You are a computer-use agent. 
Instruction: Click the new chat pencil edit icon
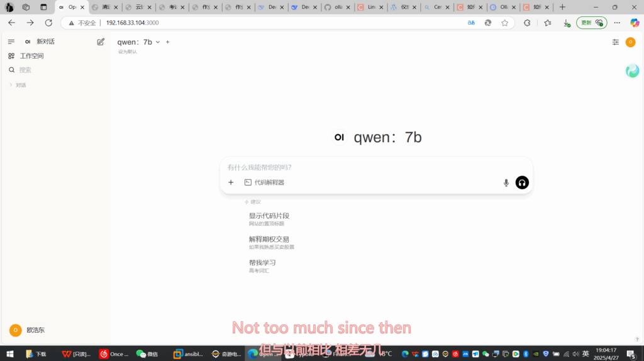(101, 42)
